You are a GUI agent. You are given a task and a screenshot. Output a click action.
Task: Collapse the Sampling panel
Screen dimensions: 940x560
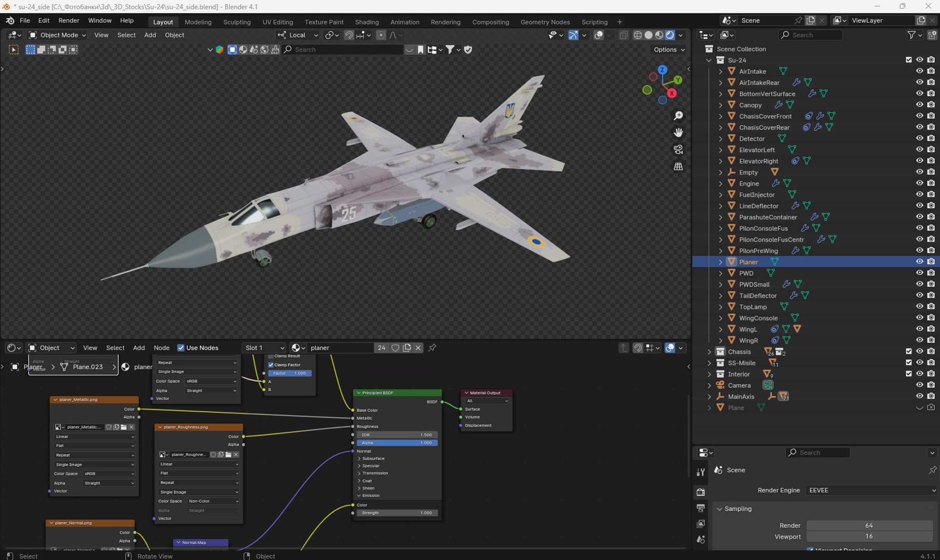coord(720,509)
